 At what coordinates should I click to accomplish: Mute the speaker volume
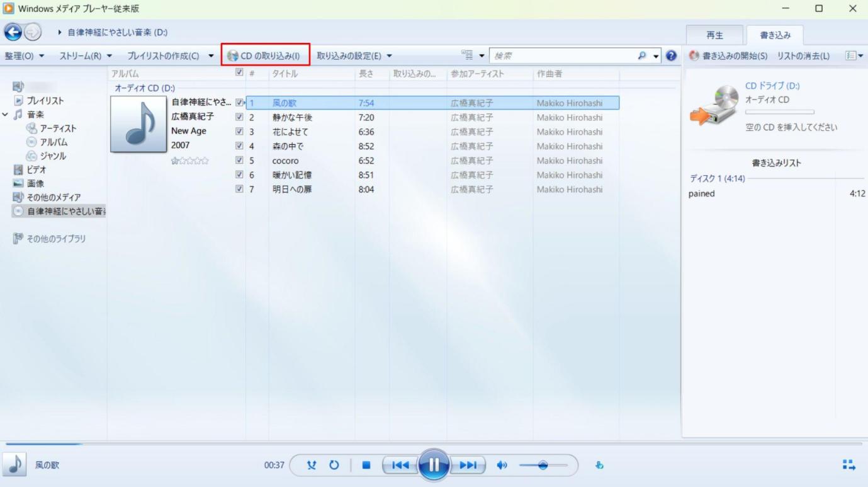[x=502, y=466]
